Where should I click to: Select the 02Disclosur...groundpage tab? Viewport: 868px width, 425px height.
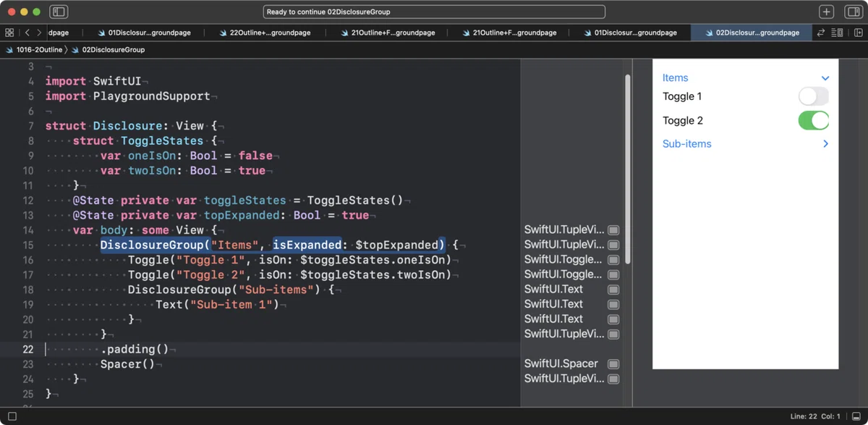click(751, 33)
